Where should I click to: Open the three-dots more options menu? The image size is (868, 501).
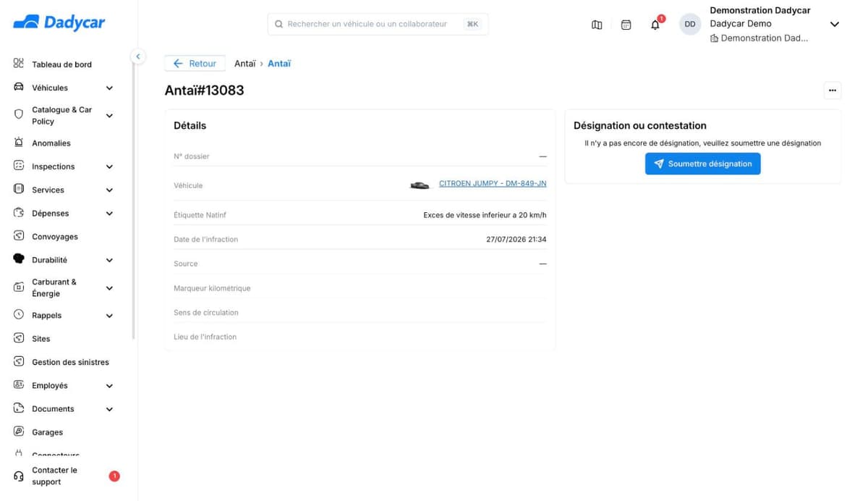coord(833,90)
